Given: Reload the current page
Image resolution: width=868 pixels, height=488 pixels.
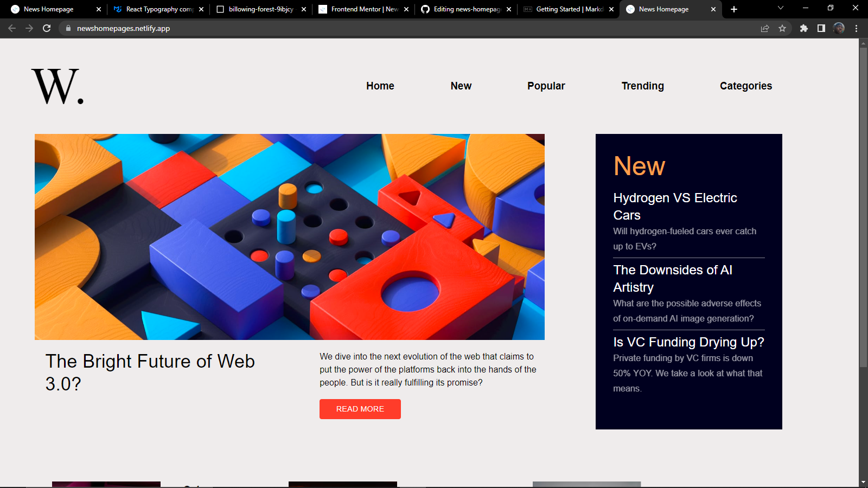Looking at the screenshot, I should [46, 28].
